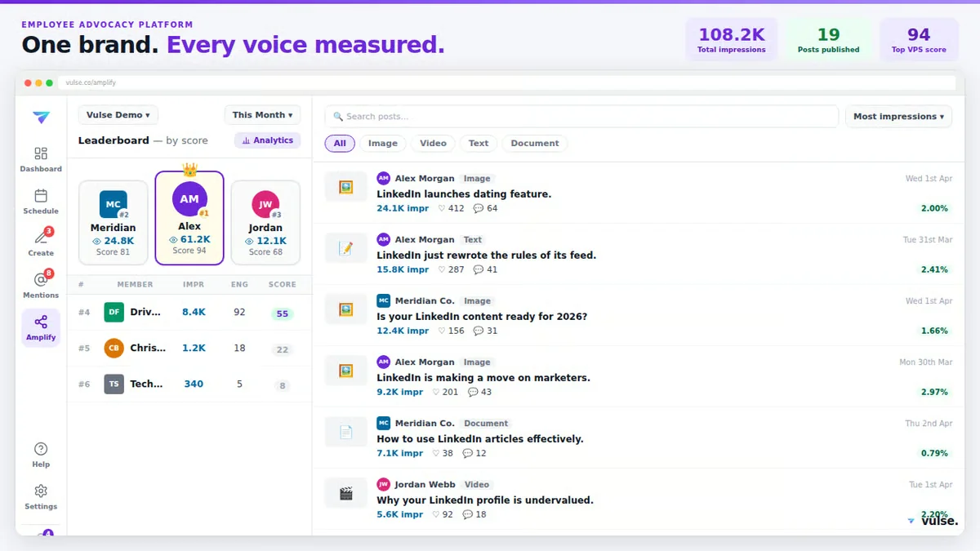The height and width of the screenshot is (551, 980).
Task: Click the TS avatar in row #6
Action: pos(114,384)
